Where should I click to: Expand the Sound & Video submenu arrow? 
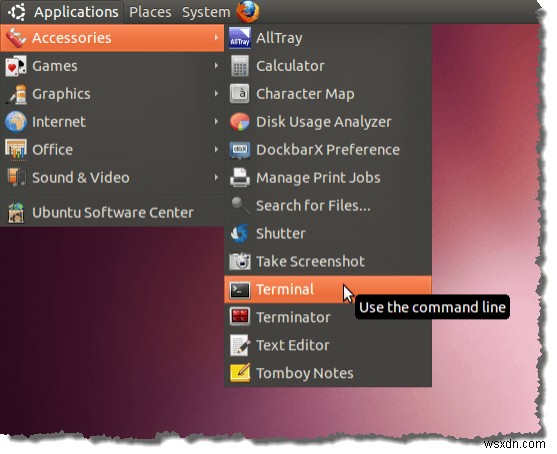216,177
